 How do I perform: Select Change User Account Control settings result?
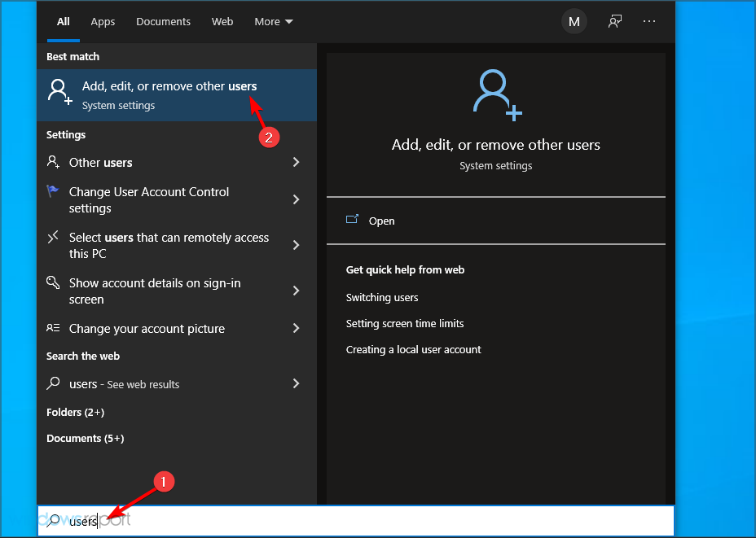[x=177, y=199]
